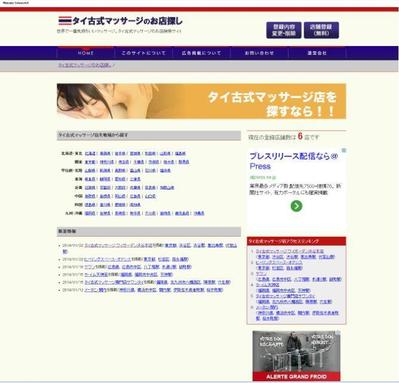The height and width of the screenshot is (383, 399).
Task: Open サワン link in access ranking
Action: (x=261, y=274)
